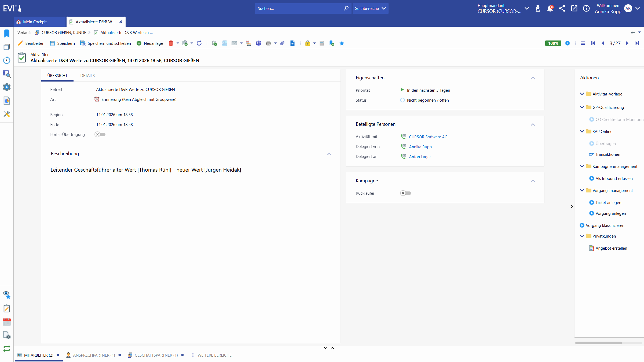This screenshot has height=362, width=644.
Task: Toggle the Portal-Übertragung switch
Action: pyautogui.click(x=100, y=134)
